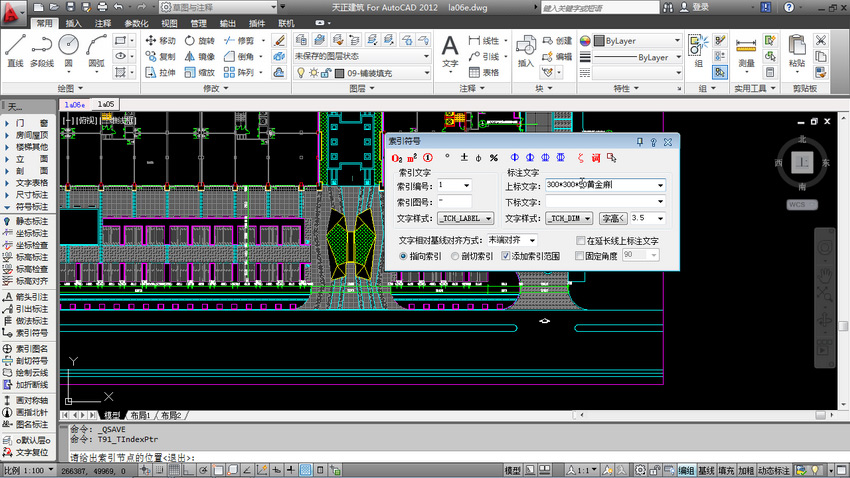This screenshot has width=850, height=478.
Task: Toggle 动态标注 in the status bar
Action: [x=774, y=470]
